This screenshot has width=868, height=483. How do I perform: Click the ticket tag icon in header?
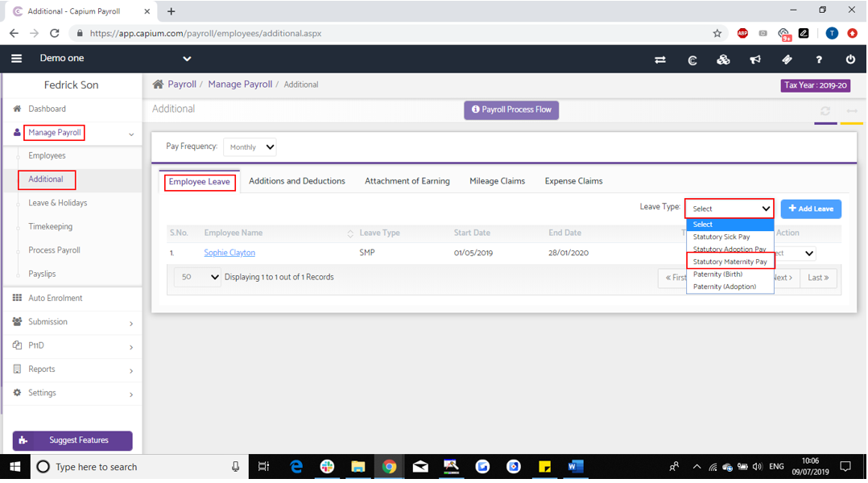click(x=787, y=60)
